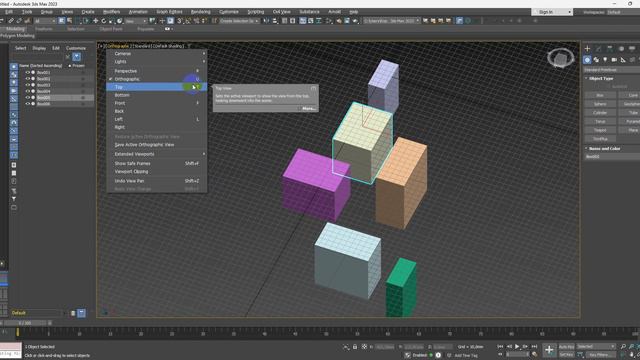Select Back view from the menu
The image size is (640, 360).
(156, 111)
